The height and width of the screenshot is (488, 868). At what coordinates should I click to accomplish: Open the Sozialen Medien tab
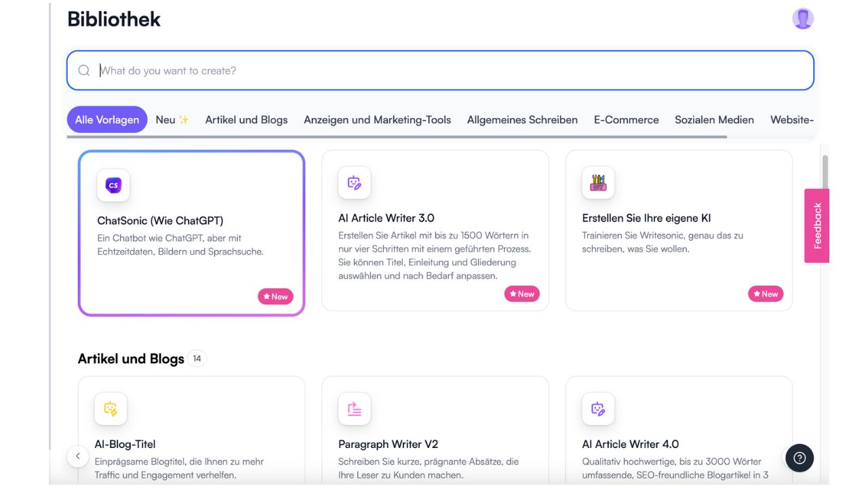(x=714, y=119)
